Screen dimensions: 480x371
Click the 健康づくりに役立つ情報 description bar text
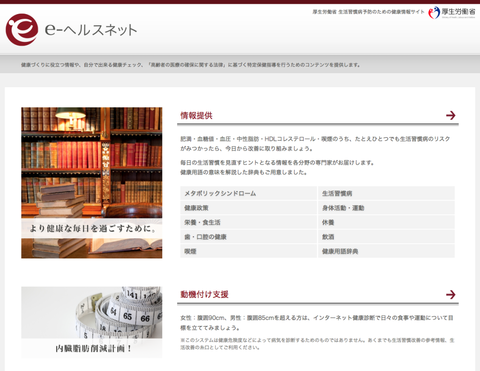click(190, 65)
